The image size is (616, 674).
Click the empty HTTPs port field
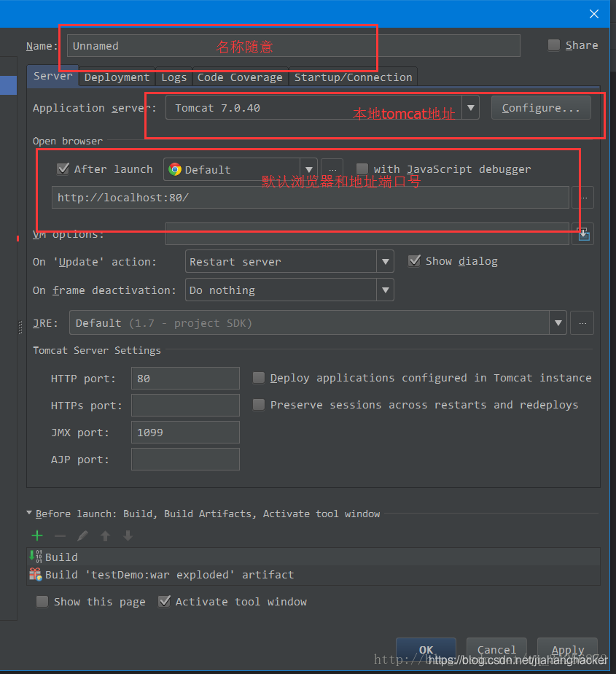point(185,406)
